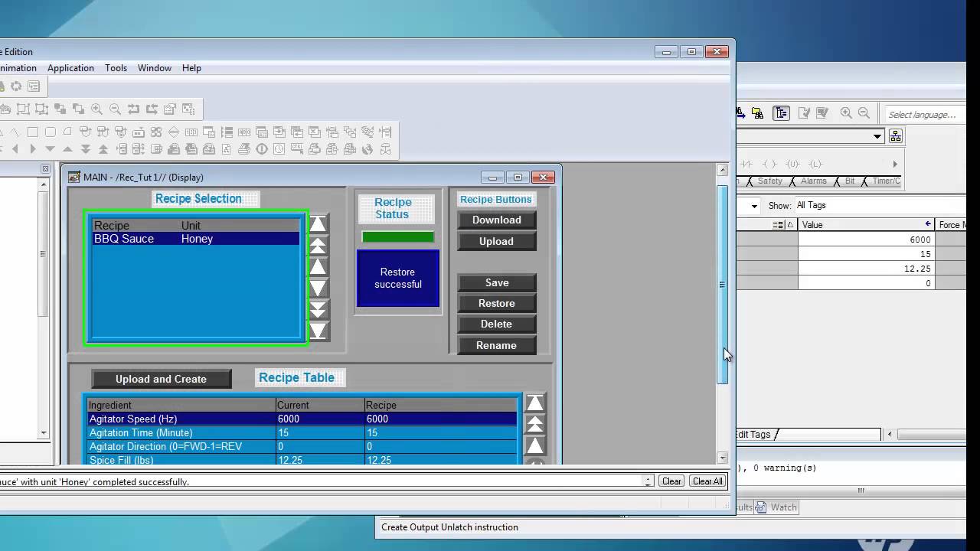Move up one row in Recipe Selection

point(318,267)
